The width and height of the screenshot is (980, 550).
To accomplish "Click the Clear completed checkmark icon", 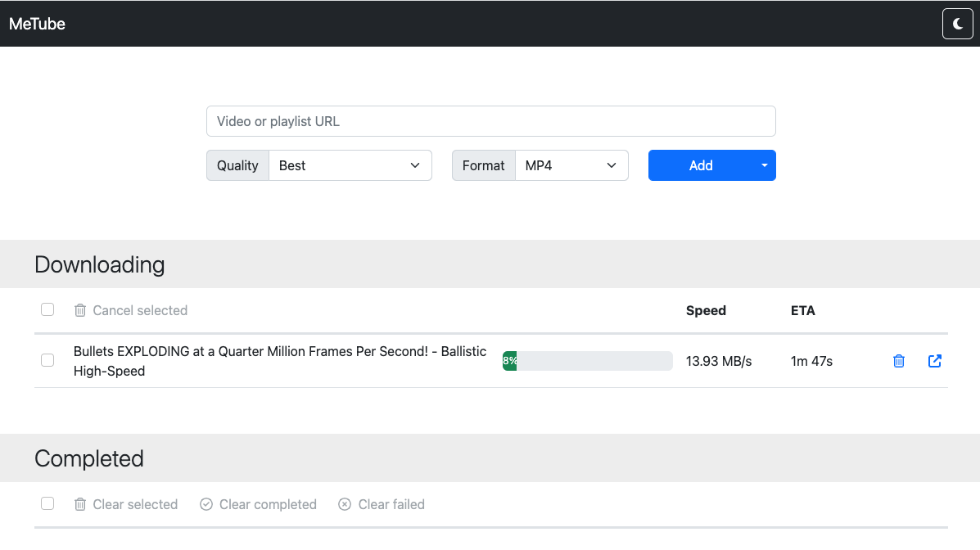I will click(x=206, y=504).
